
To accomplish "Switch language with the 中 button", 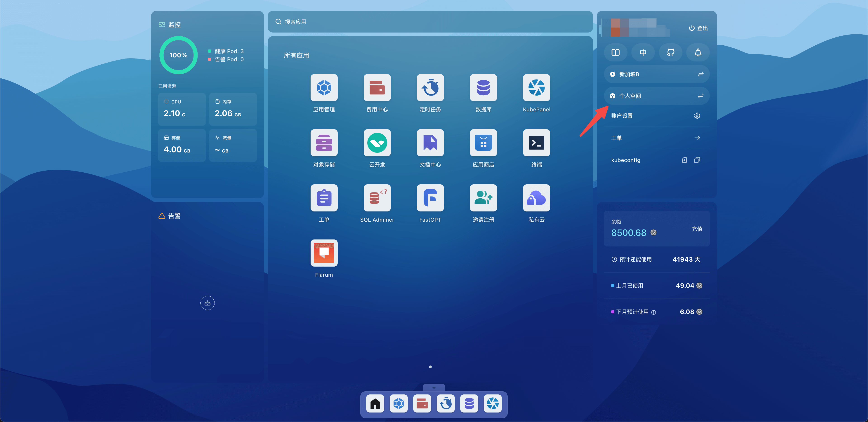I will point(643,53).
